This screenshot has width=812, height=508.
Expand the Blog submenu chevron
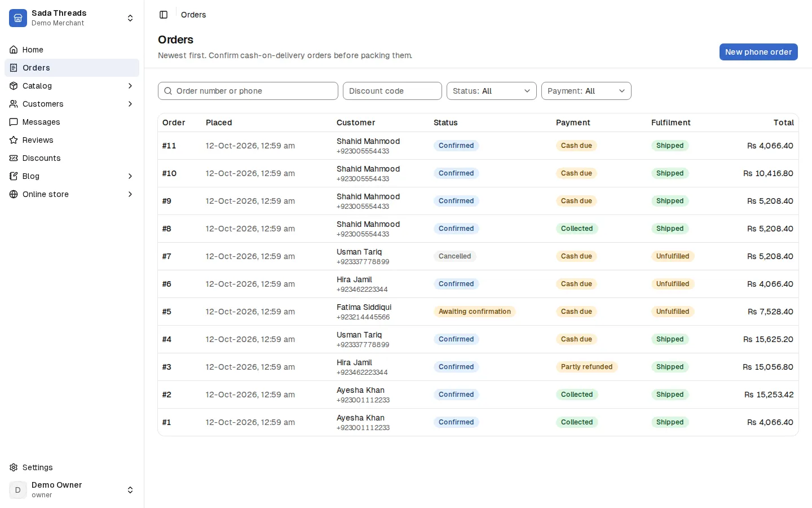click(x=130, y=176)
